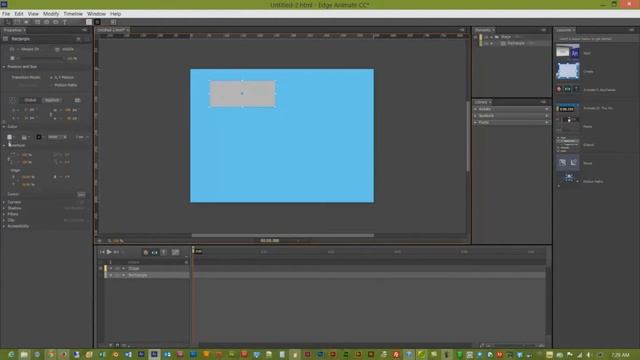Open the Cursor dropdown
The width and height of the screenshot is (640, 360).
tap(81, 194)
